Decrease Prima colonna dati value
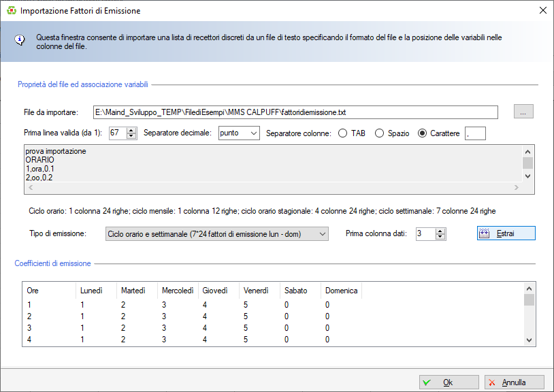 click(440, 237)
